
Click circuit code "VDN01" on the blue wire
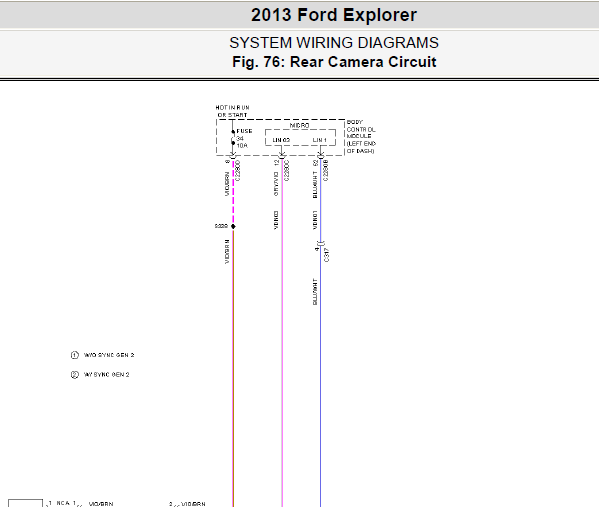pos(315,220)
